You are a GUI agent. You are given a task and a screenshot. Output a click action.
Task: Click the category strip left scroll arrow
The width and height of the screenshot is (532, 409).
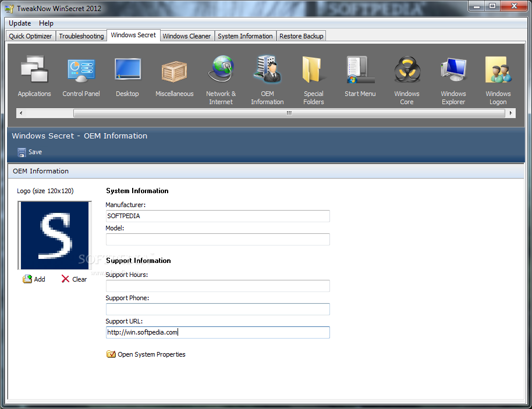point(21,113)
